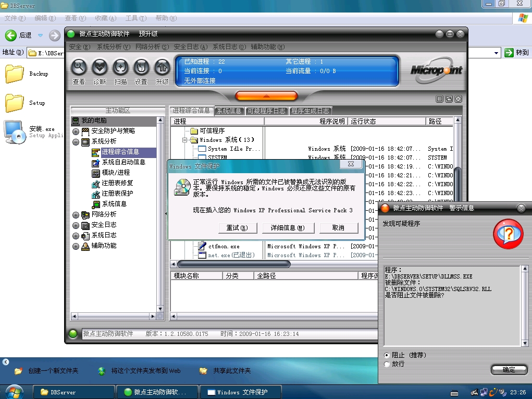Click 详细信息(M) in file protection dialog

click(x=288, y=228)
